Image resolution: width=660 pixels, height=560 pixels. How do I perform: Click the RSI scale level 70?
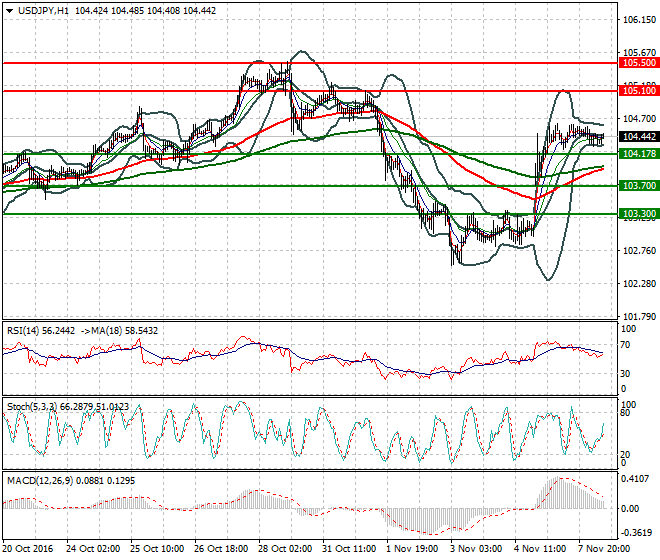[x=625, y=345]
